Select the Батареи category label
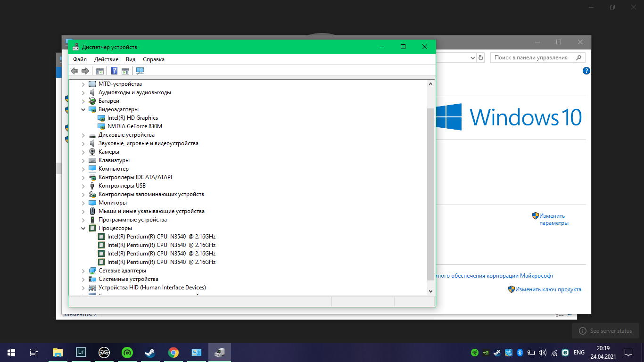The image size is (644, 362). coord(109,101)
